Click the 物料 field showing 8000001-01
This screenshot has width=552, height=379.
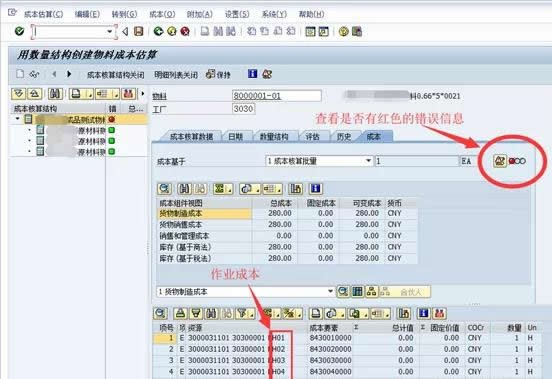tap(277, 96)
